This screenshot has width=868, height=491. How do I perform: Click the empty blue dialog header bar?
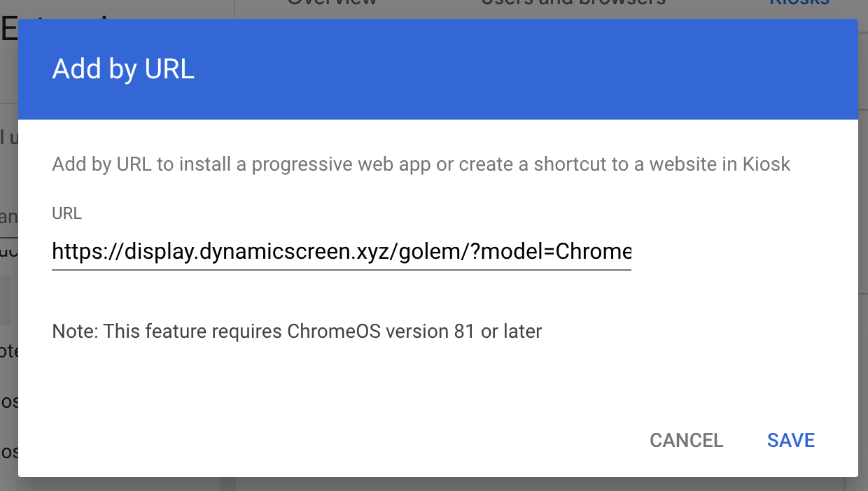[525, 70]
